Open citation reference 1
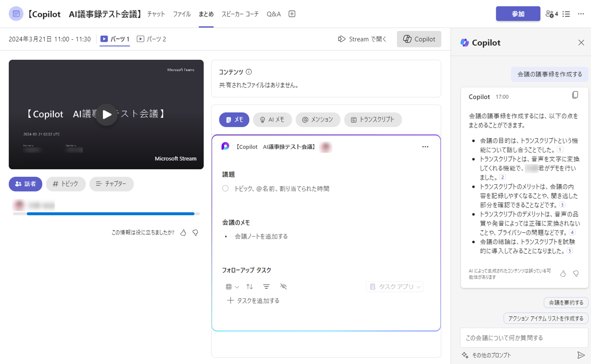The image size is (591, 364). pyautogui.click(x=560, y=150)
